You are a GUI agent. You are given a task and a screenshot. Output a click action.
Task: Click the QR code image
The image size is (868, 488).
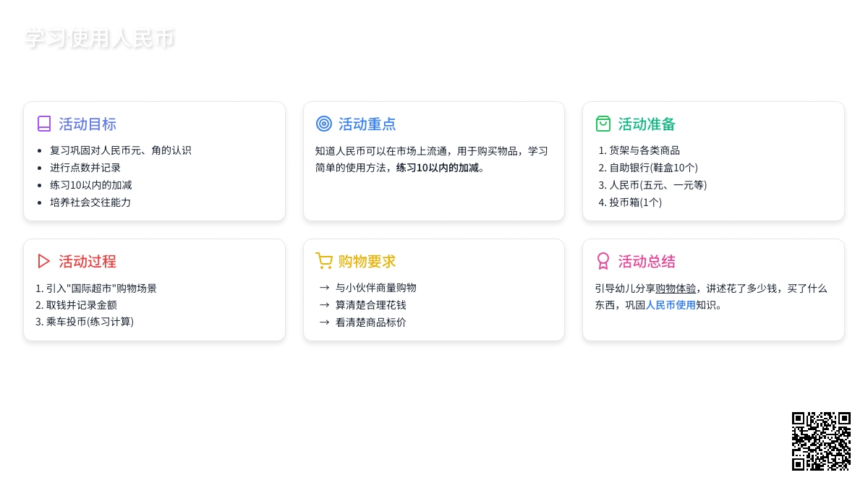821,441
